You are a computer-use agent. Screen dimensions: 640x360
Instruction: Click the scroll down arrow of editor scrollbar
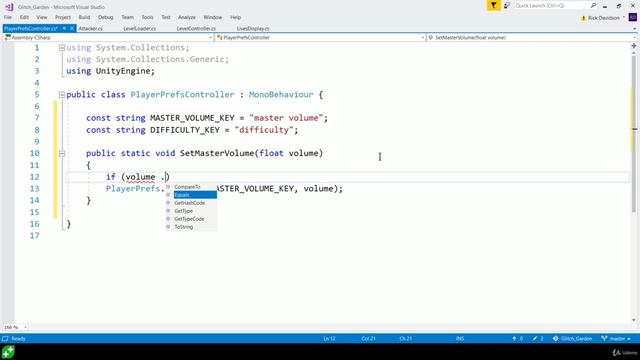pos(634,320)
